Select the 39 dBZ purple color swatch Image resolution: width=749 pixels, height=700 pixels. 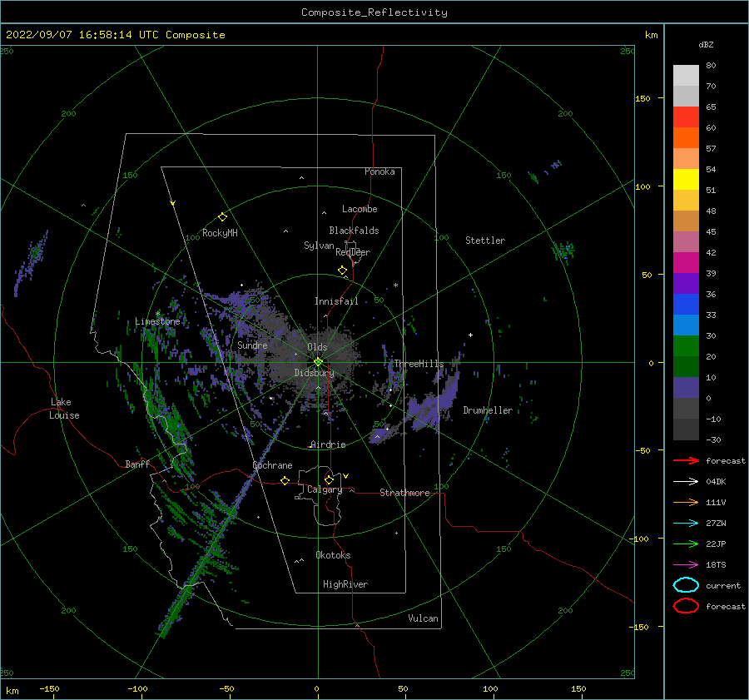click(686, 283)
